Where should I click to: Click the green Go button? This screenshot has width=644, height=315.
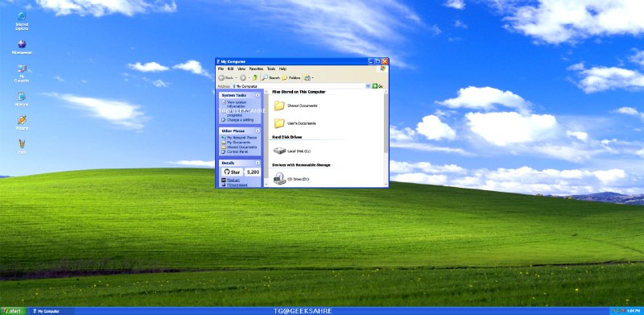pos(378,86)
